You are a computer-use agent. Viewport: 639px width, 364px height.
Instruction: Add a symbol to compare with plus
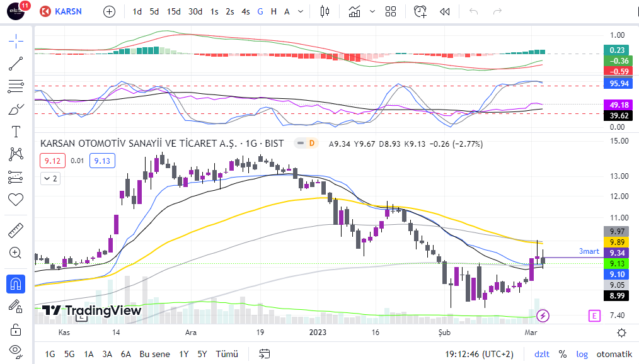point(109,11)
